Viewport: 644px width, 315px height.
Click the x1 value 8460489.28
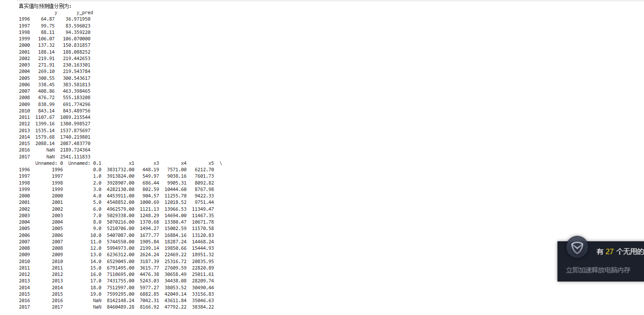click(121, 307)
